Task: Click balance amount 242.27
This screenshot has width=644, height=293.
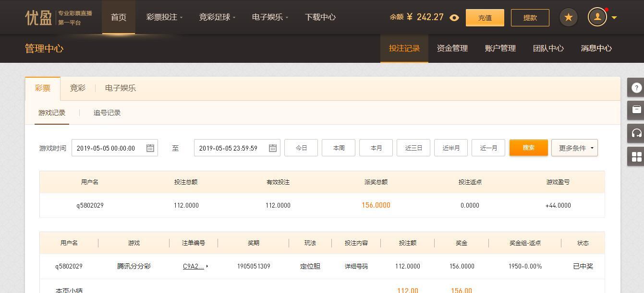Action: click(x=430, y=17)
